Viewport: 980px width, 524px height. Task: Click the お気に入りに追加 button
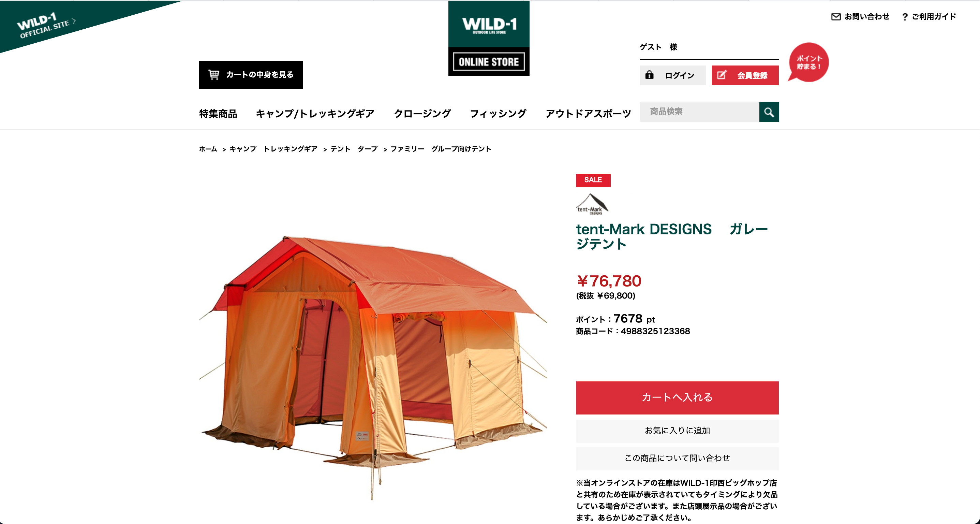point(677,431)
